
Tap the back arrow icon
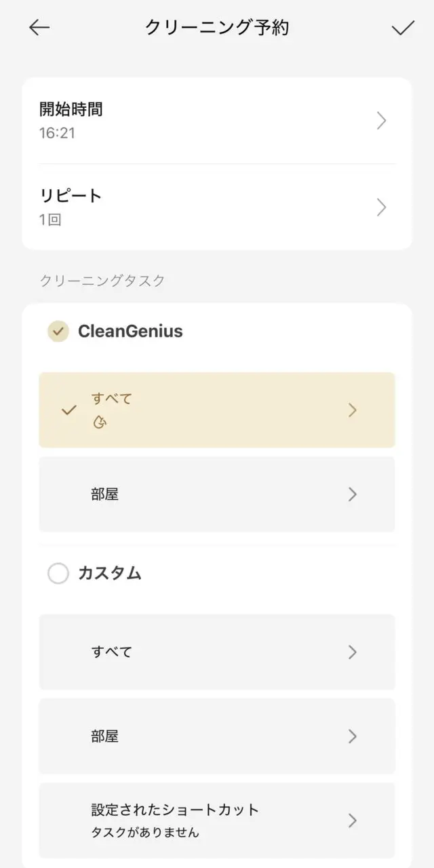point(39,27)
